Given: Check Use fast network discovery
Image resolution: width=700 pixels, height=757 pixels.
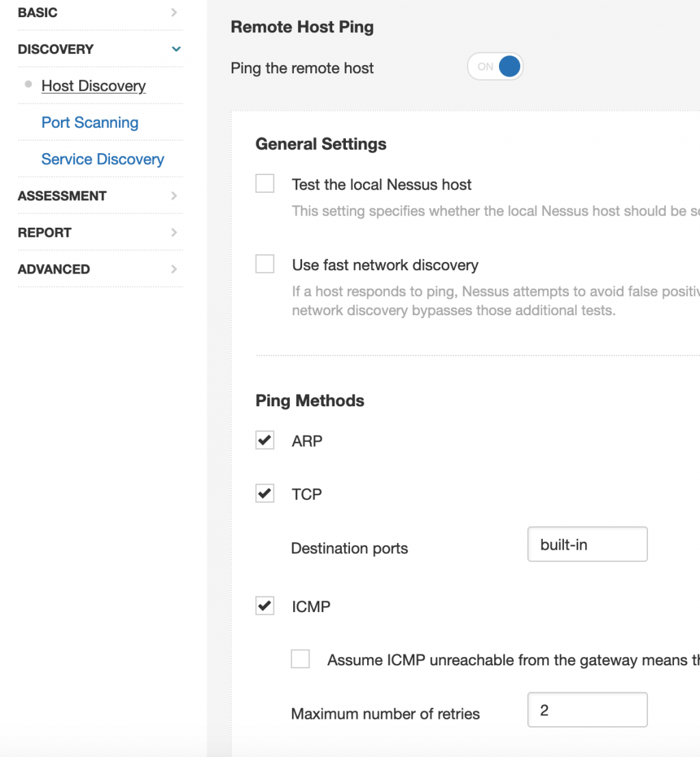Looking at the screenshot, I should [x=265, y=264].
